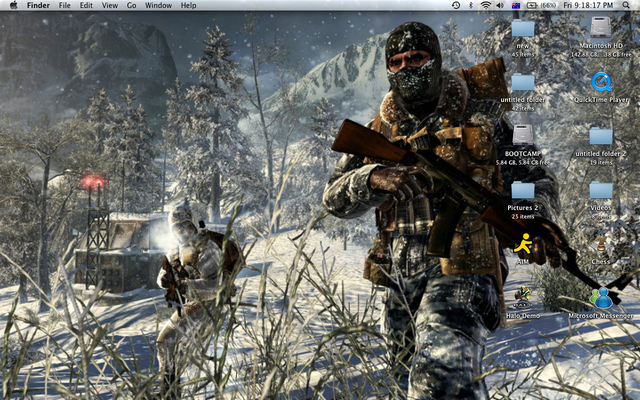
Task: Select the Microsoft Messenger icon
Action: coord(601,298)
